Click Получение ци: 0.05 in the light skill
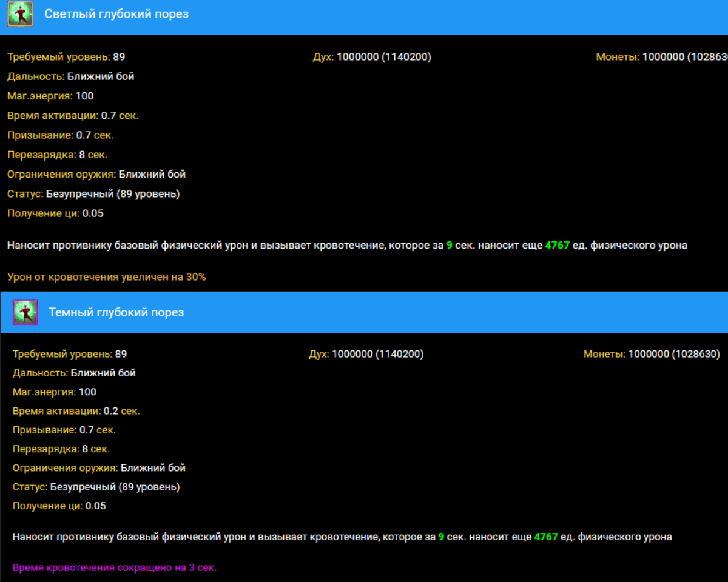The width and height of the screenshot is (728, 582). [55, 213]
